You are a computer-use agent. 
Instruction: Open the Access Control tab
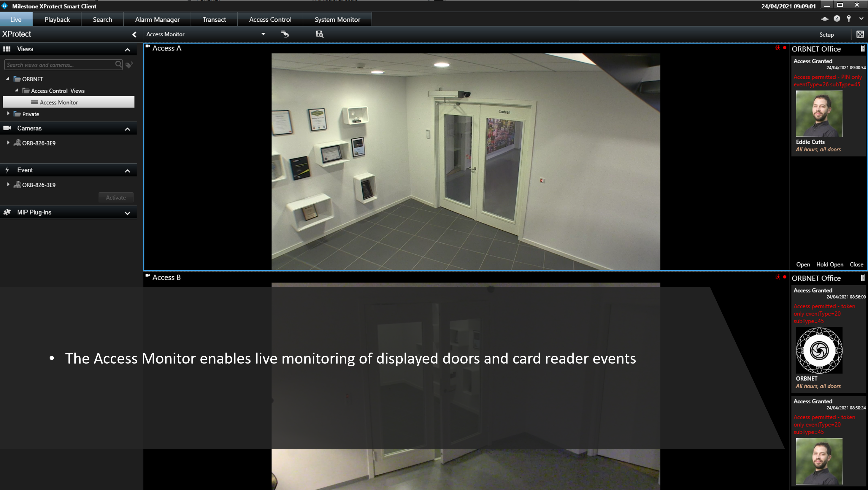tap(270, 20)
